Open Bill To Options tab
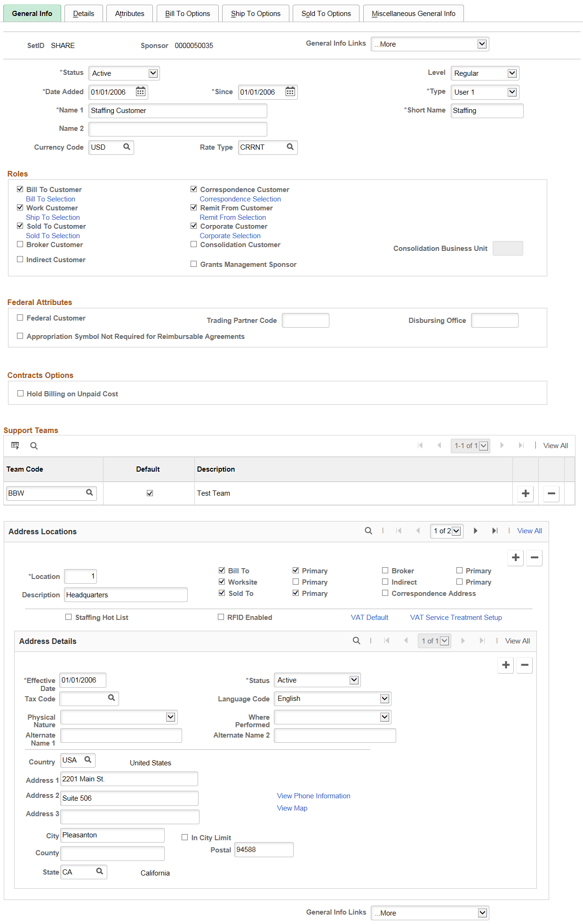This screenshot has width=583, height=924. (187, 13)
